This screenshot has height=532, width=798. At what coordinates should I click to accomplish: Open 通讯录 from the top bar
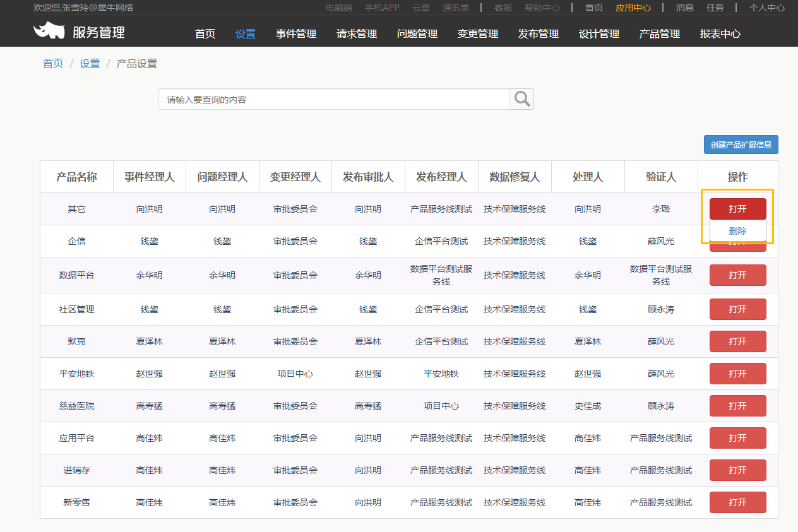[456, 8]
